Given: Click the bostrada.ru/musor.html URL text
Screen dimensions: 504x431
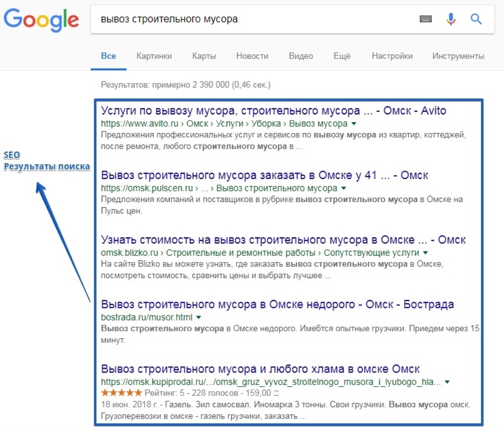Looking at the screenshot, I should [147, 317].
